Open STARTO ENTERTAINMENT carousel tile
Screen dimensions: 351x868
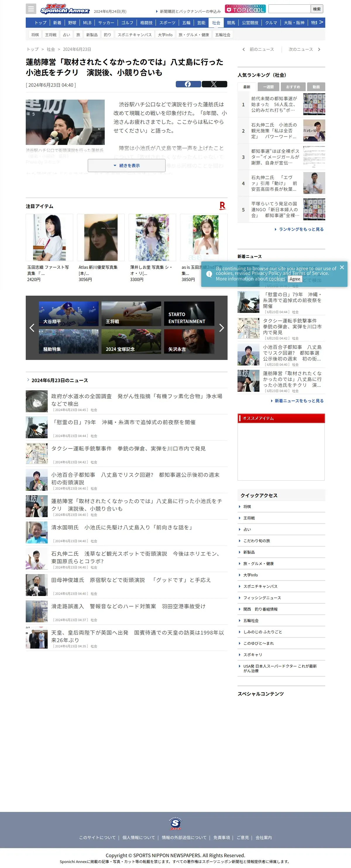coord(189,314)
